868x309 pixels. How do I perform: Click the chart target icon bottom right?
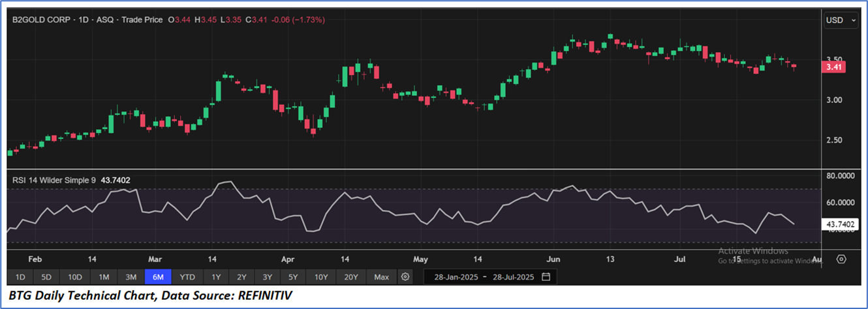(841, 259)
